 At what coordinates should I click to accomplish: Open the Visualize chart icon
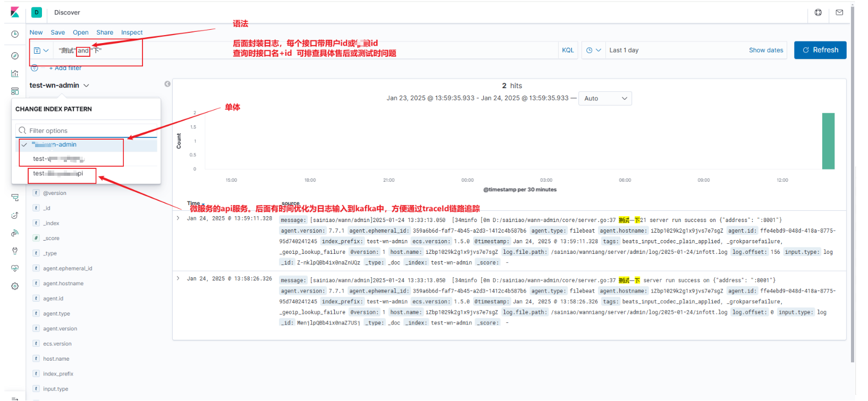pyautogui.click(x=15, y=73)
